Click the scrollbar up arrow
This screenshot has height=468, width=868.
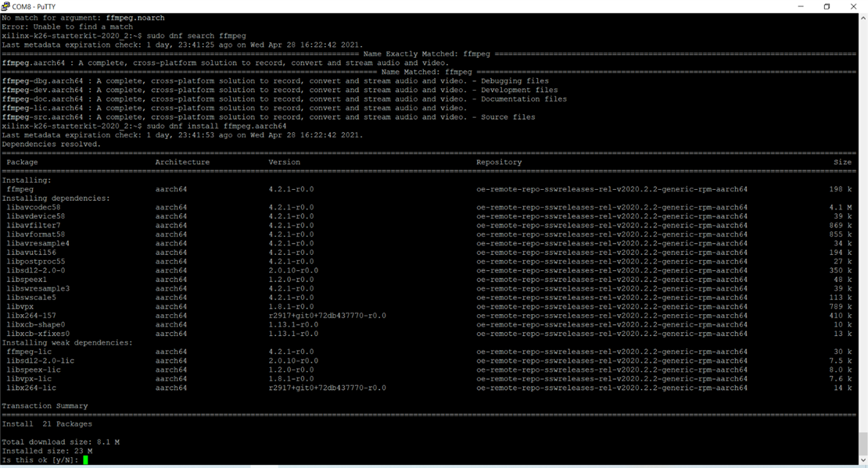click(x=863, y=18)
